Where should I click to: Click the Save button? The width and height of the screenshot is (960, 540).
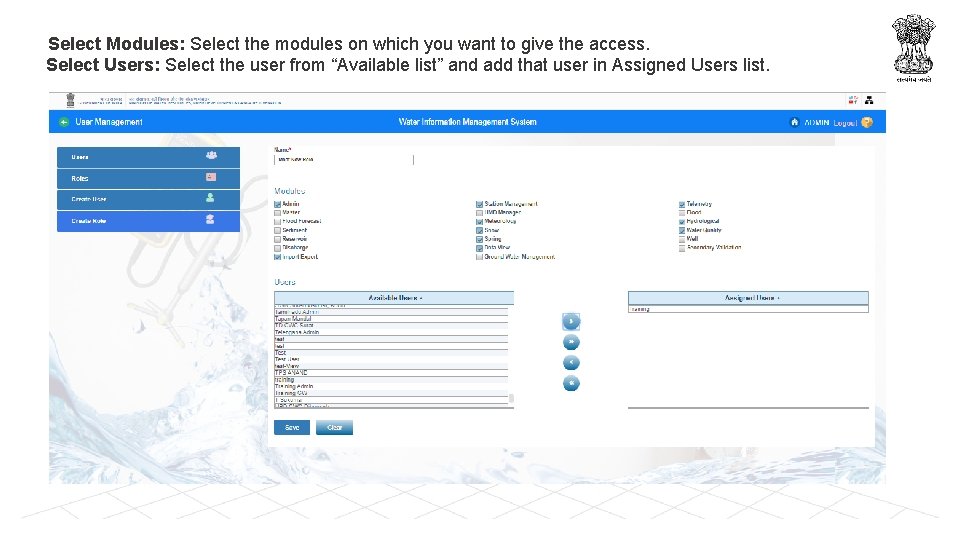pyautogui.click(x=291, y=427)
